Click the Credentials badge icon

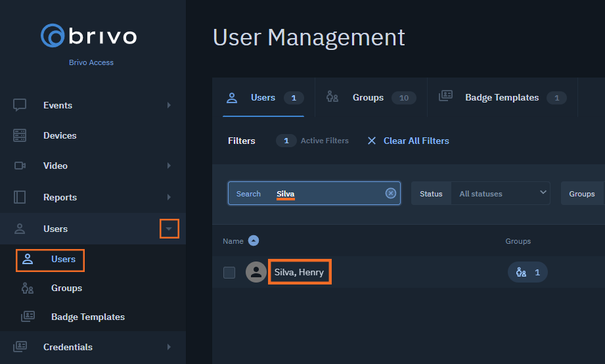pyautogui.click(x=20, y=347)
